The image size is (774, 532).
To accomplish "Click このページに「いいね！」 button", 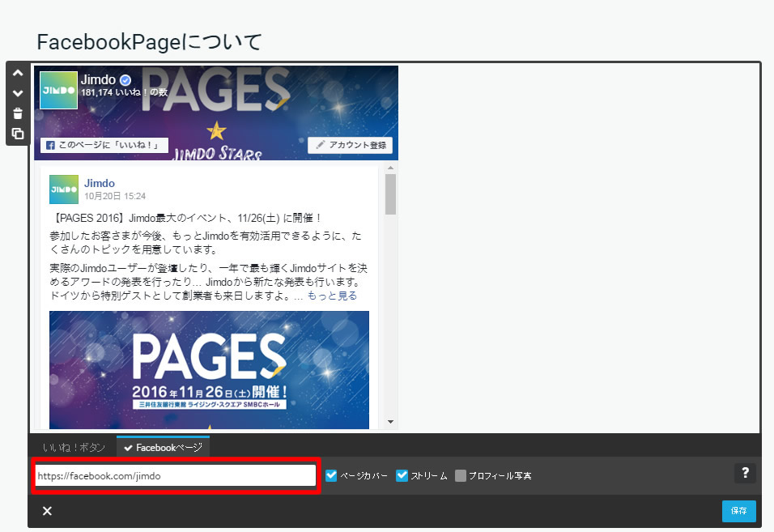I will pos(104,145).
